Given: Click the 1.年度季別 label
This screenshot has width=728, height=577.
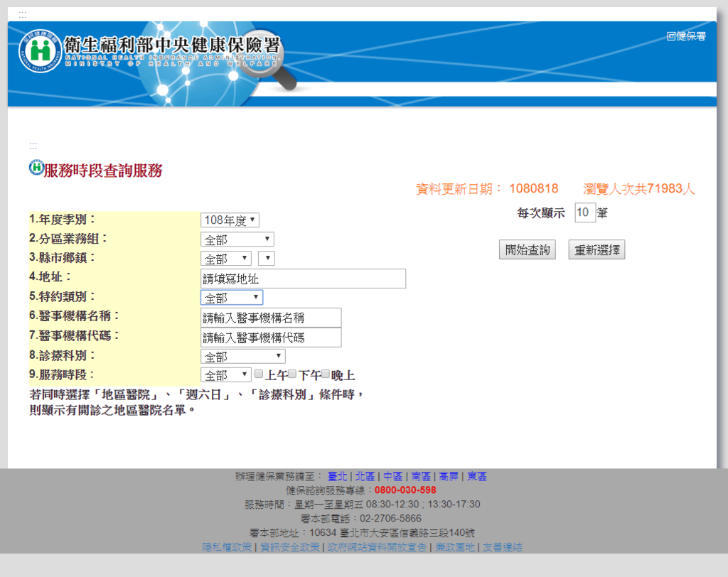Looking at the screenshot, I should (63, 219).
